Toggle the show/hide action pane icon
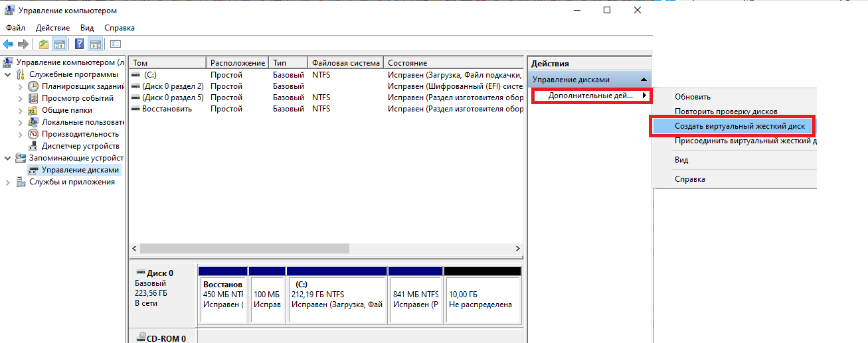This screenshot has width=868, height=343. pyautogui.click(x=95, y=44)
